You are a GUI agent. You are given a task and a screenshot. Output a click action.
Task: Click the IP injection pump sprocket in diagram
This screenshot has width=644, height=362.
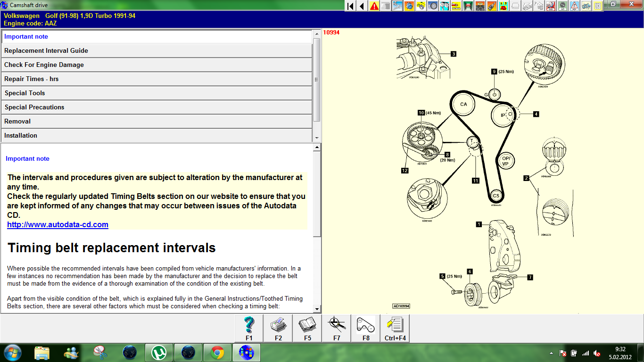pyautogui.click(x=503, y=115)
